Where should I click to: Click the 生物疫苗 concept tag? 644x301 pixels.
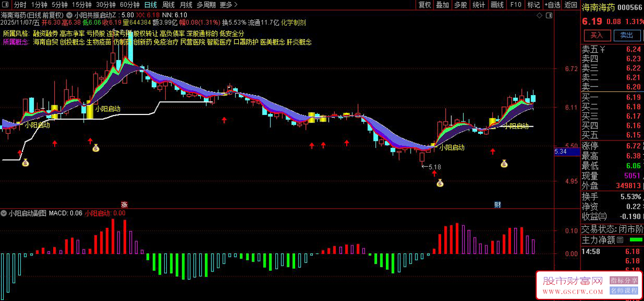point(99,42)
